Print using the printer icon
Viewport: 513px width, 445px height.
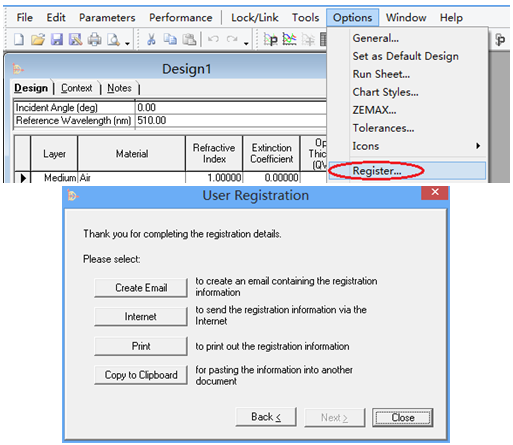click(x=94, y=39)
